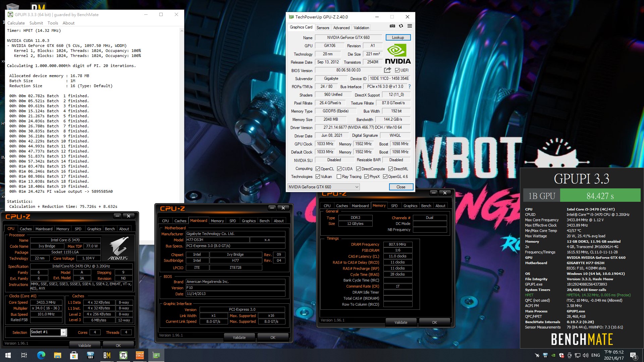Click OK in CPU-Z Mainboard window
644x362 pixels.
(x=273, y=338)
